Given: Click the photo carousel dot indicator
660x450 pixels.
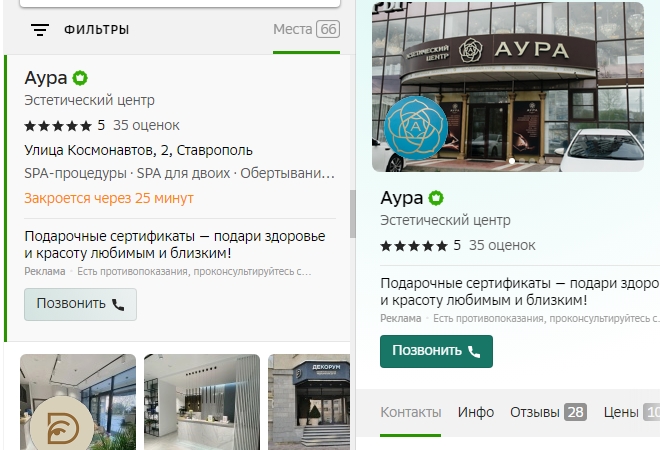Looking at the screenshot, I should click(512, 160).
